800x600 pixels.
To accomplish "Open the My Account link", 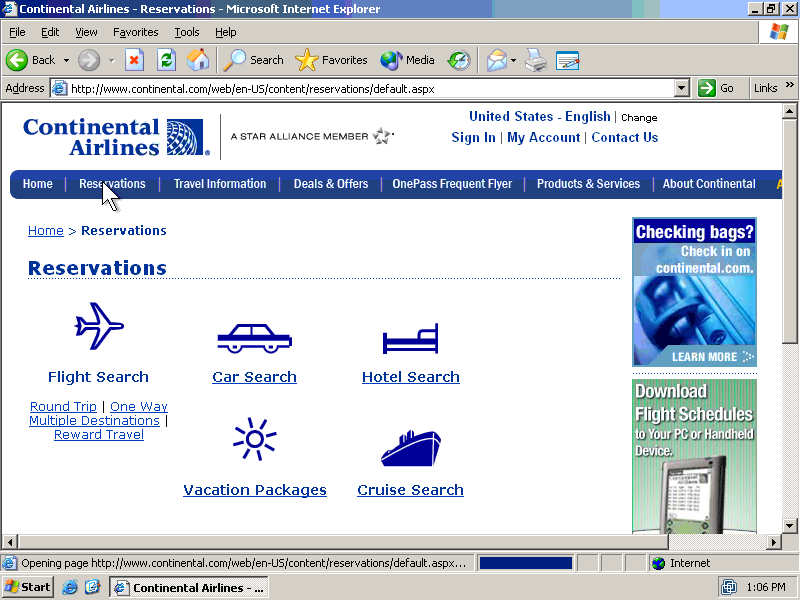I will [543, 137].
